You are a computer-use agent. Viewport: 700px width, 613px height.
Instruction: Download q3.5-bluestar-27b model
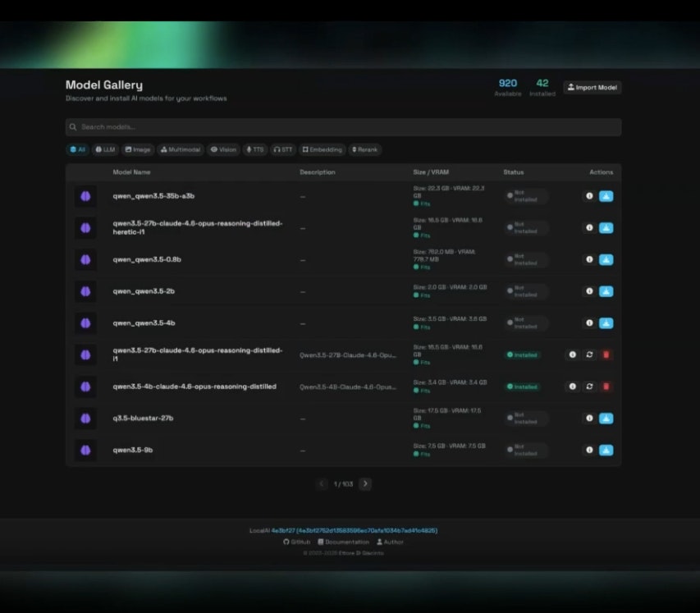[x=606, y=419]
